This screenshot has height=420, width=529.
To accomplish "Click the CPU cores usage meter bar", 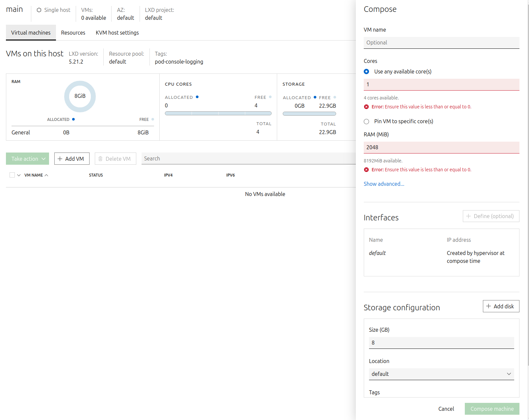I will pyautogui.click(x=218, y=113).
